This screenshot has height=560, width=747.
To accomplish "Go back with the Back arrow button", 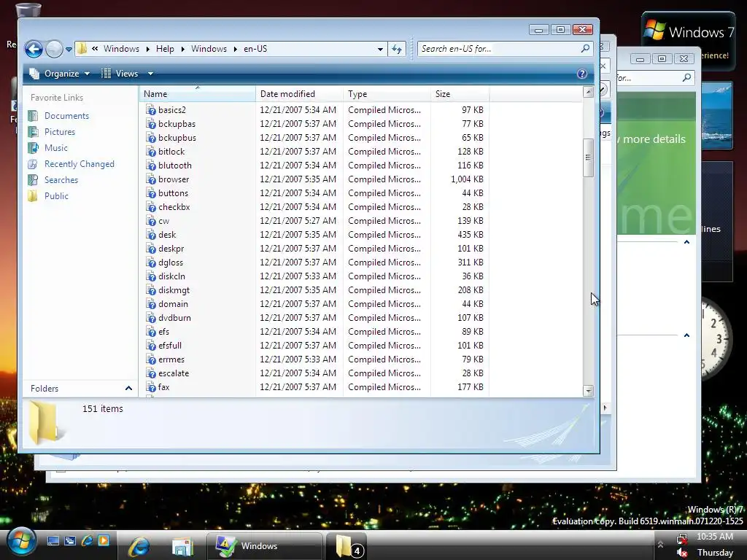I will 34,49.
